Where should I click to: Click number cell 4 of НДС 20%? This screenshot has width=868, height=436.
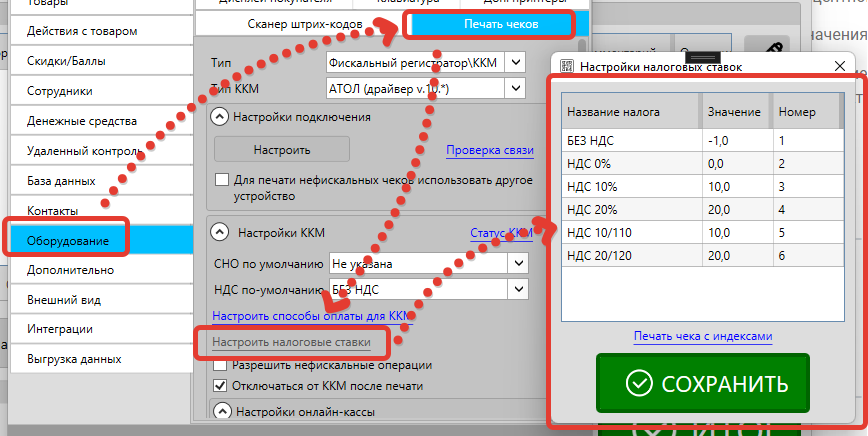pos(808,210)
